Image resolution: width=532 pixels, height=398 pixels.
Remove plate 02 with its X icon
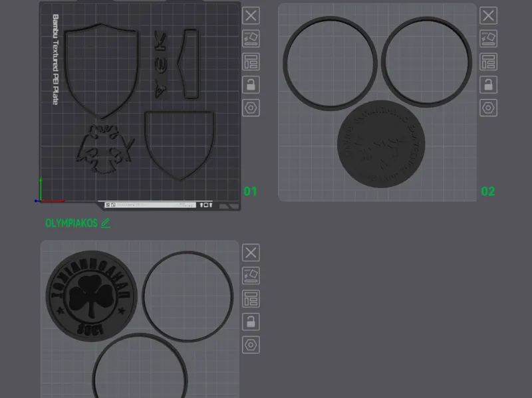coord(488,15)
